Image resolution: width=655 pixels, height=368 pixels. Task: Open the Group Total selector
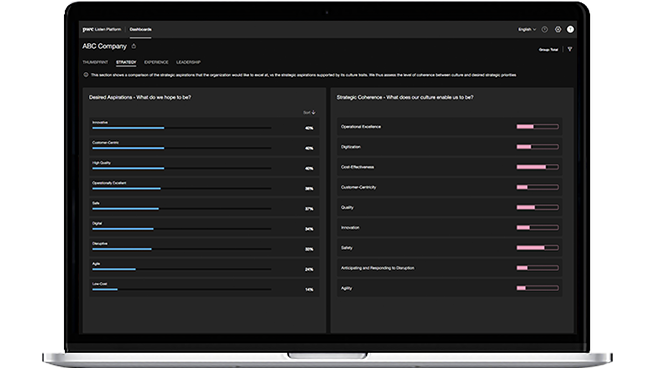coord(548,50)
